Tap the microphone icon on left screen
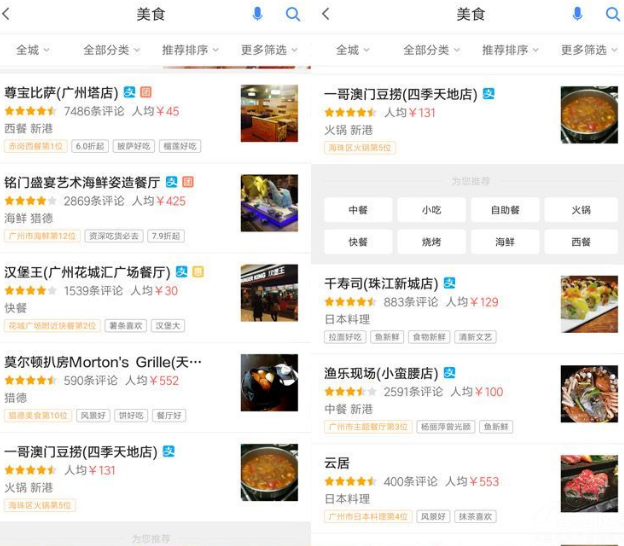Image resolution: width=624 pixels, height=546 pixels. pos(257,14)
